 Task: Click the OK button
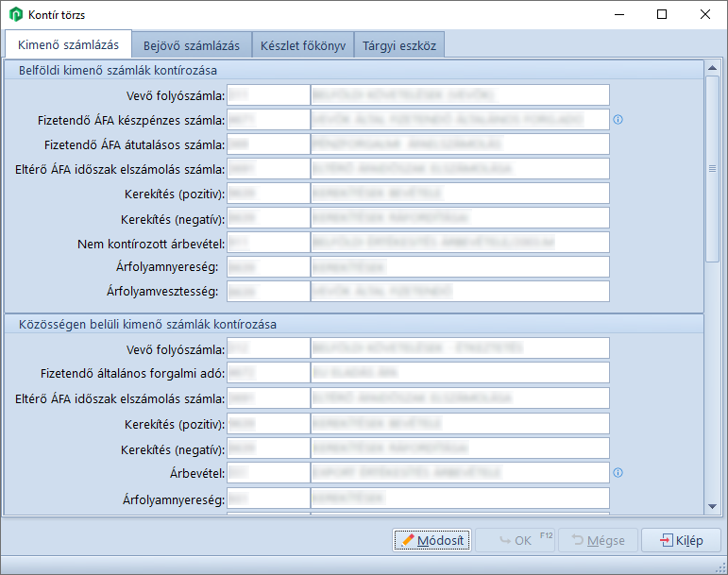pyautogui.click(x=515, y=540)
